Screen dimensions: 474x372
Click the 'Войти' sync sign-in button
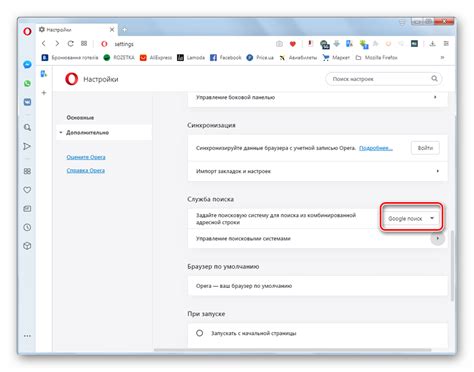[x=425, y=148]
